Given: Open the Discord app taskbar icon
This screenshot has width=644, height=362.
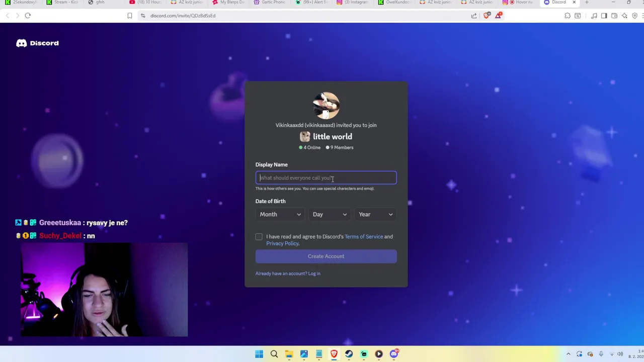Looking at the screenshot, I should click(x=394, y=354).
